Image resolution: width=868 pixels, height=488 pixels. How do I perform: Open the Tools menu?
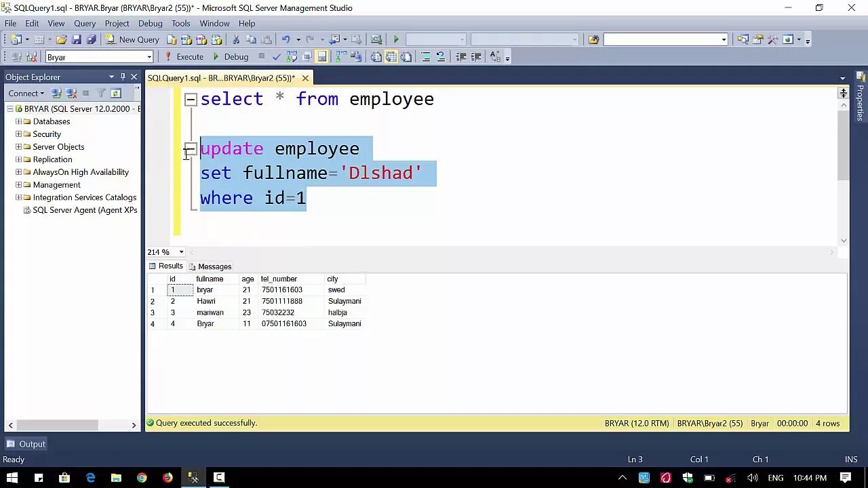tap(180, 23)
